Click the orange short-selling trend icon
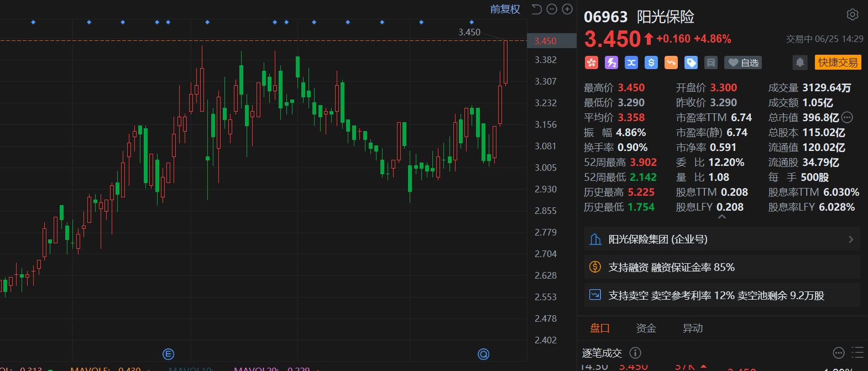Viewport: 868px width, 371px height. pyautogui.click(x=671, y=62)
